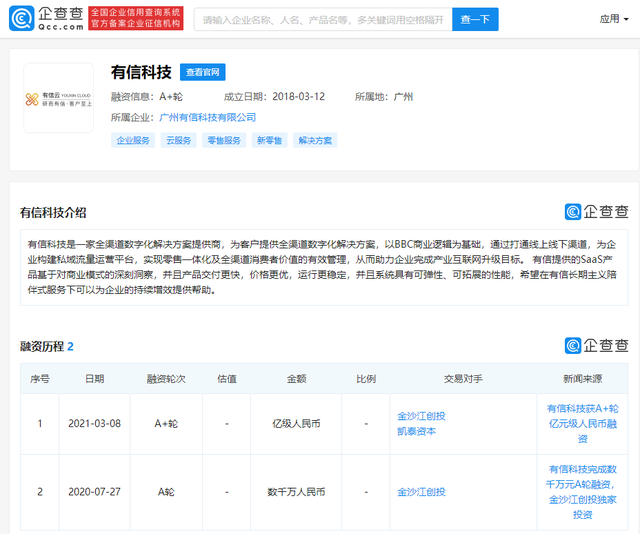The image size is (640, 534).
Task: Open the 凯泰资本 investor link
Action: (416, 431)
